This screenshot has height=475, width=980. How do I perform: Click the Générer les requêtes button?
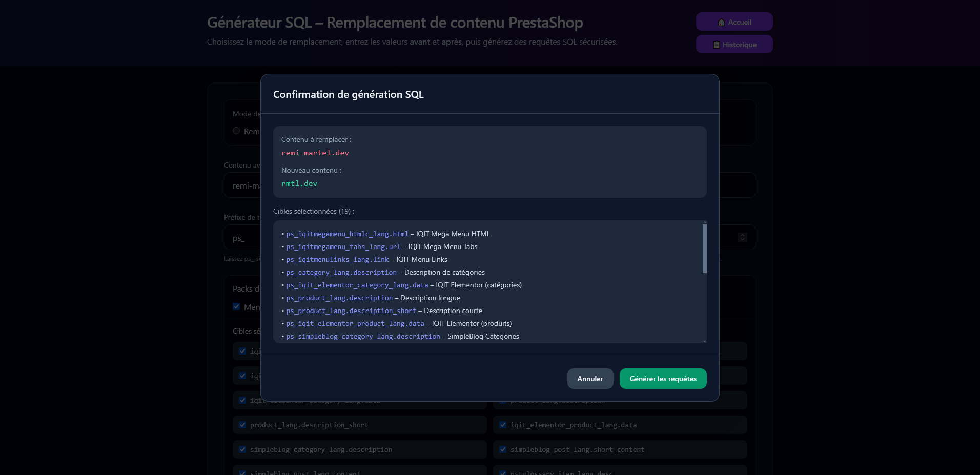coord(663,379)
